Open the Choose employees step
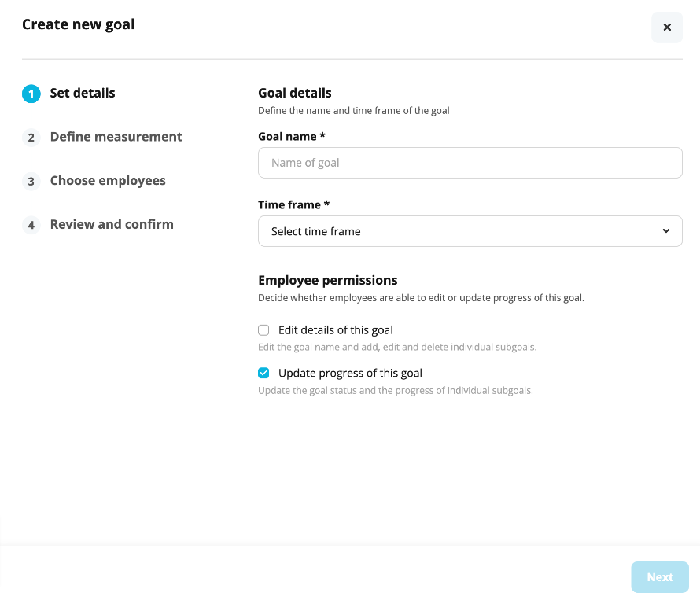This screenshot has width=700, height=600. click(x=108, y=180)
